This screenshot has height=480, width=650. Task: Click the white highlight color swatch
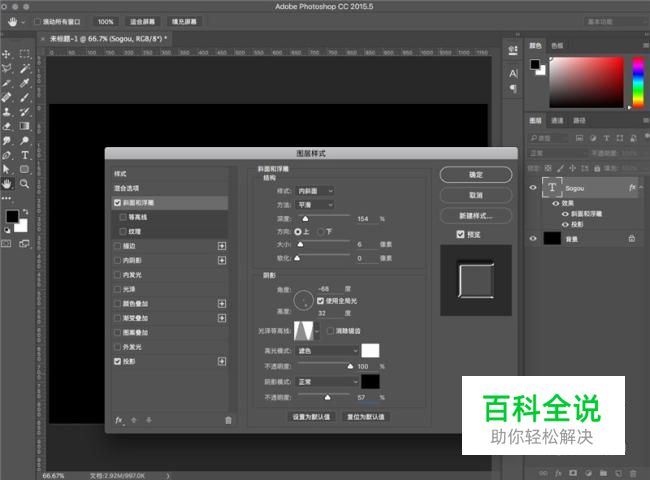(370, 350)
